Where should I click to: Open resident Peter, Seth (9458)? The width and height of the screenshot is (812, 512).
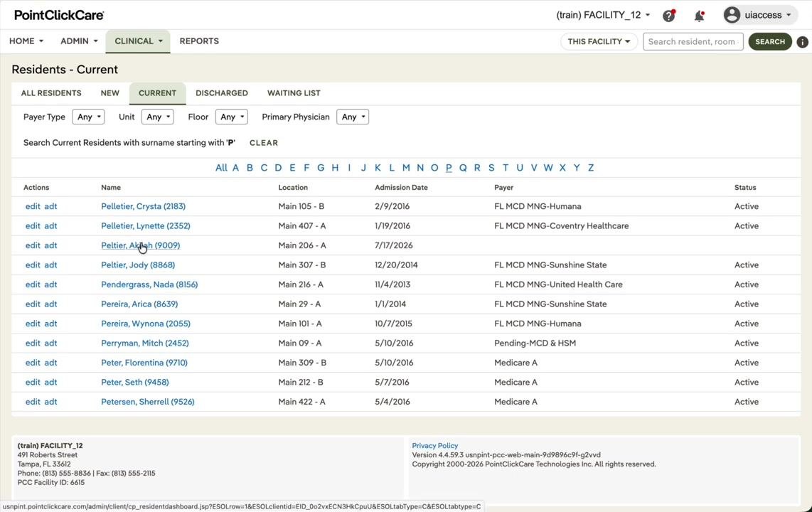click(x=134, y=383)
